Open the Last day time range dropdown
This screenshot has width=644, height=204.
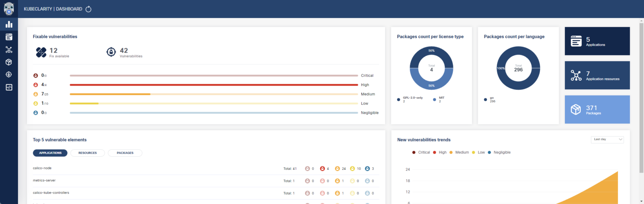pos(607,140)
